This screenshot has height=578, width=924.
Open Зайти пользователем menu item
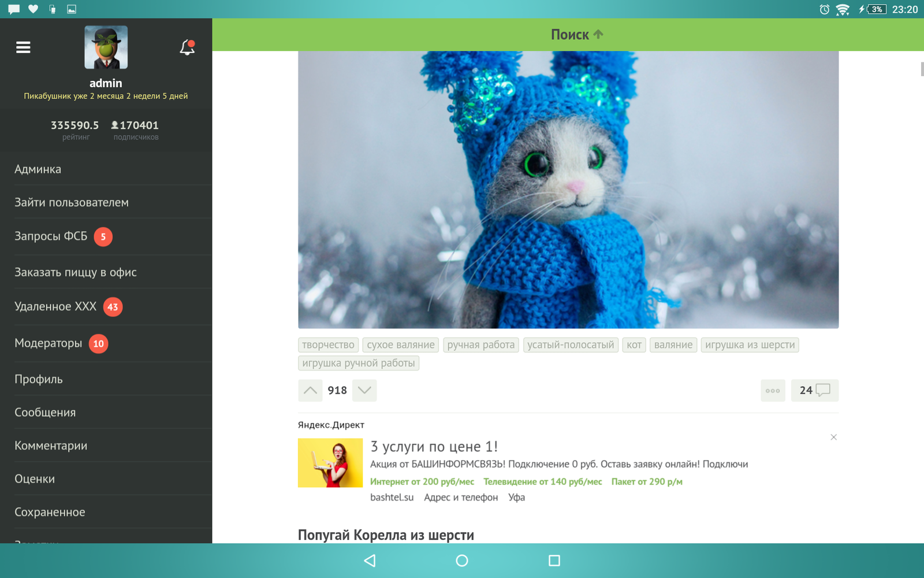coord(106,202)
